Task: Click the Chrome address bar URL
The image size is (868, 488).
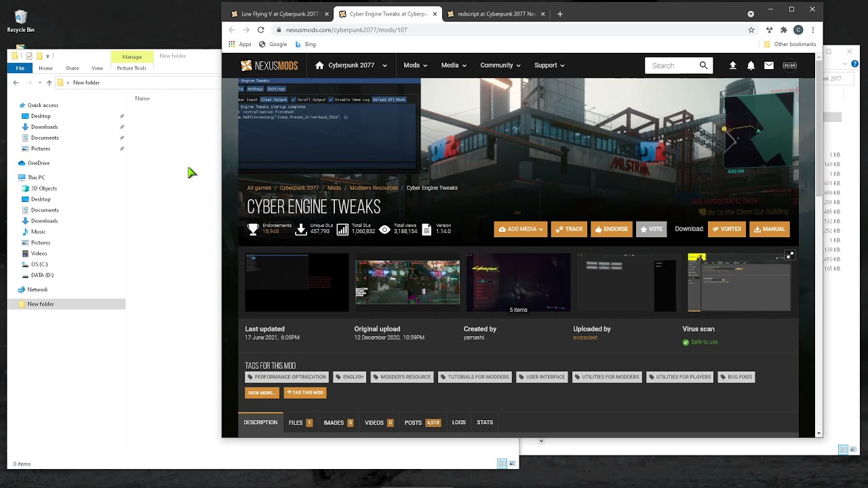Action: click(347, 30)
